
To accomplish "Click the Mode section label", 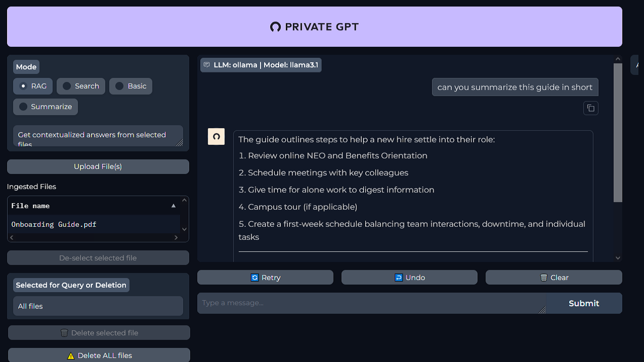I will point(26,67).
